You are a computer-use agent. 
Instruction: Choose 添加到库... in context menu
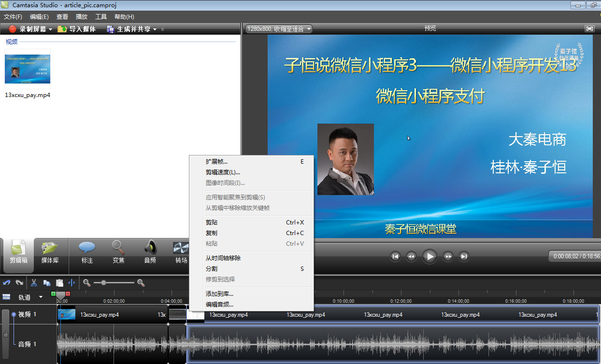point(251,294)
